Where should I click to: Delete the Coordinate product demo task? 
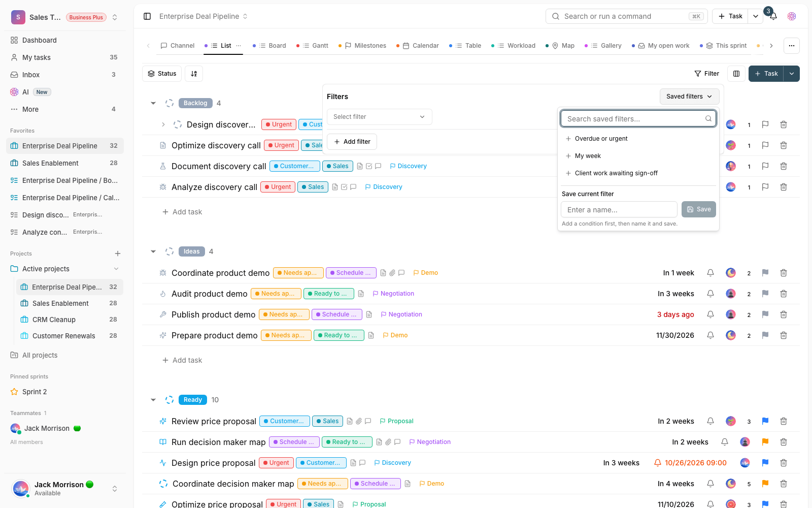784,273
